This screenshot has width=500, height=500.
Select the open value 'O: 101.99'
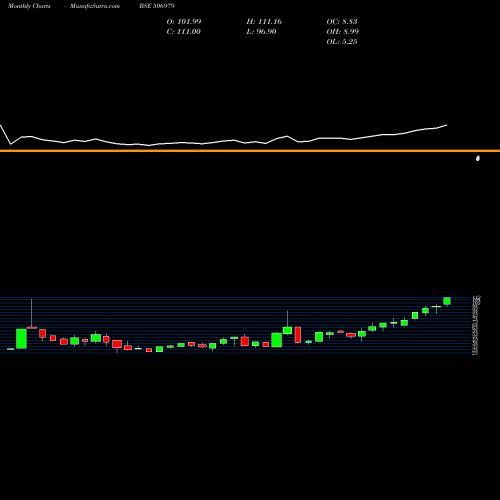pyautogui.click(x=184, y=22)
